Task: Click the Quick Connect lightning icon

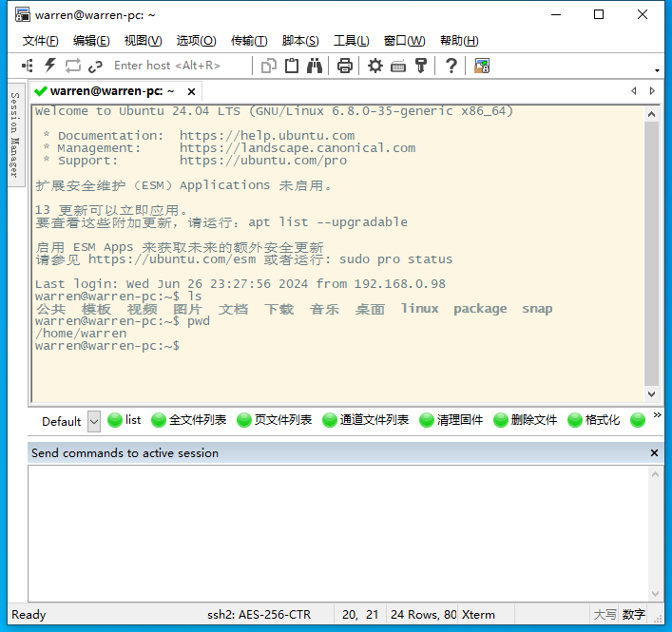Action: (50, 66)
